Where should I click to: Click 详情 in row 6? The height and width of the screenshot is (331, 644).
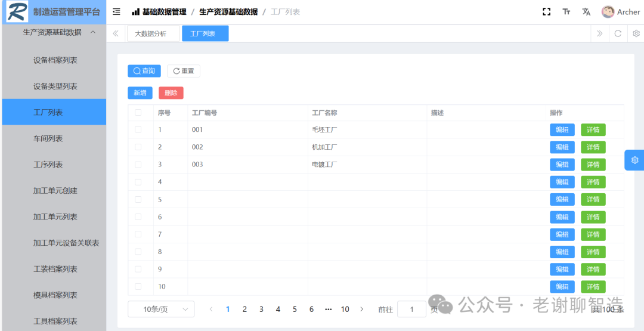tap(593, 217)
